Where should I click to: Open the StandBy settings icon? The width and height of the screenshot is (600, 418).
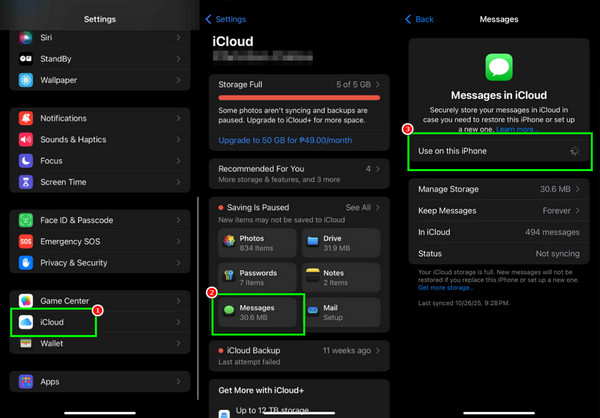pos(26,58)
